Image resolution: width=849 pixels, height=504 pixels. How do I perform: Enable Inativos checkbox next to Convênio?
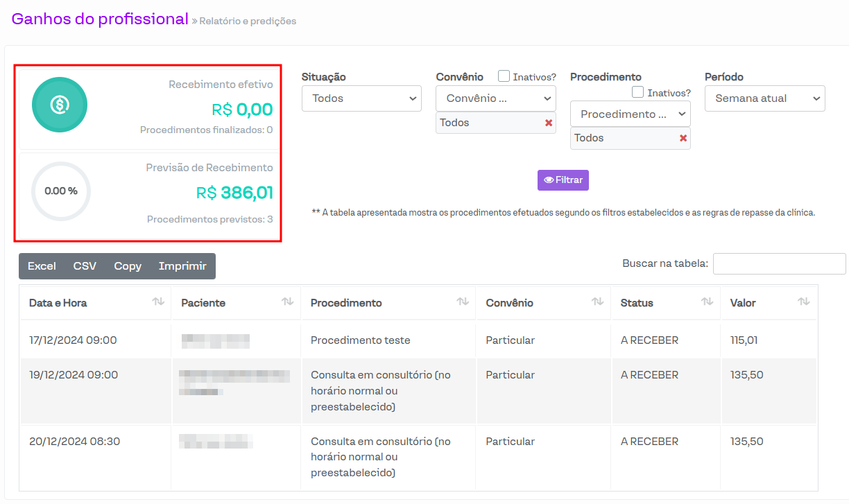[504, 76]
